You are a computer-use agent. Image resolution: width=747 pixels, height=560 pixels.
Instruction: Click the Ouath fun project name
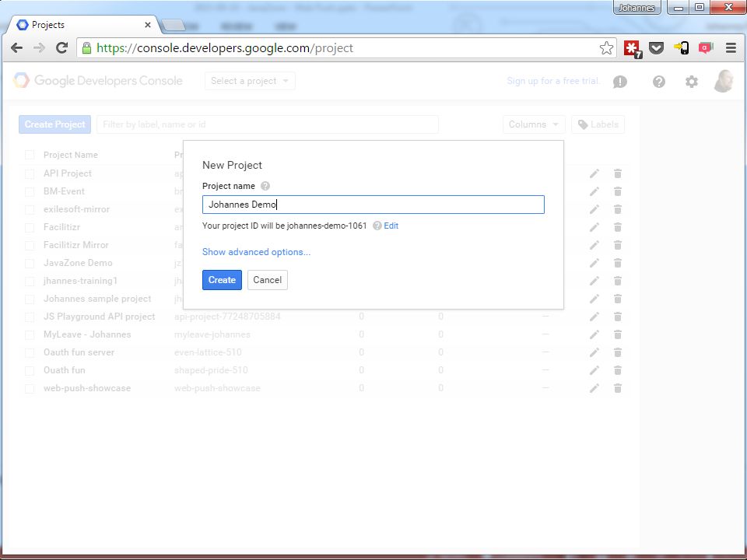(65, 370)
